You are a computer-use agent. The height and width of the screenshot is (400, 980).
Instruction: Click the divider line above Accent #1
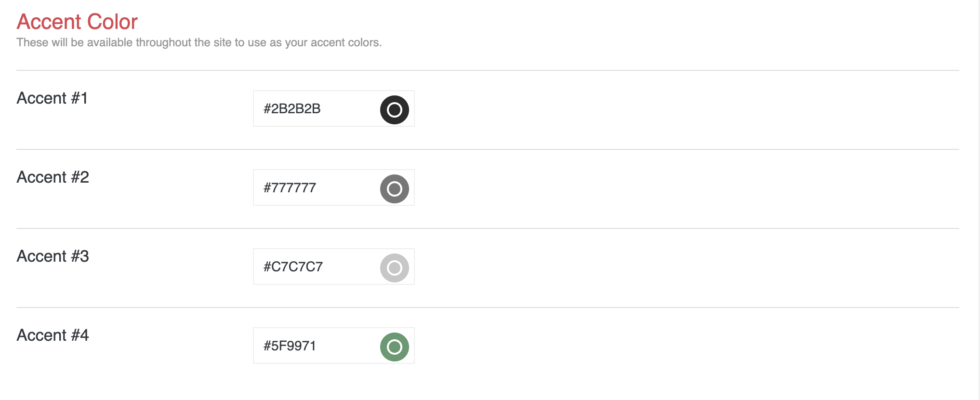click(x=488, y=70)
